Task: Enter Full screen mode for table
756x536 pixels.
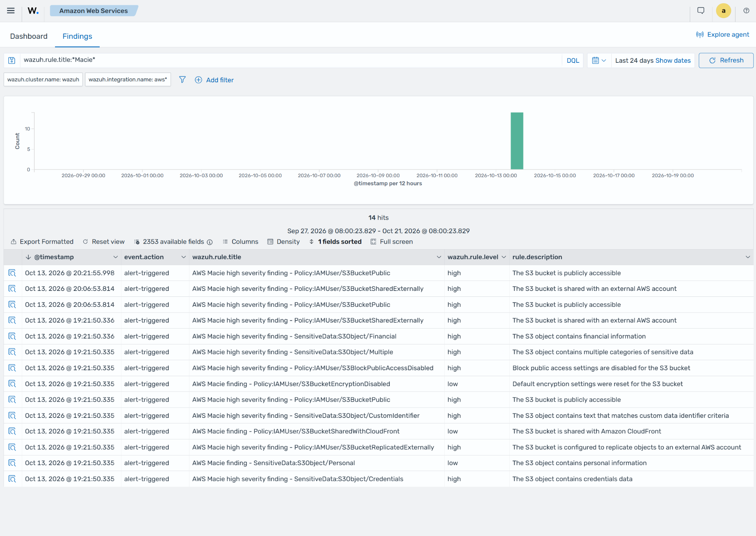Action: [x=392, y=242]
